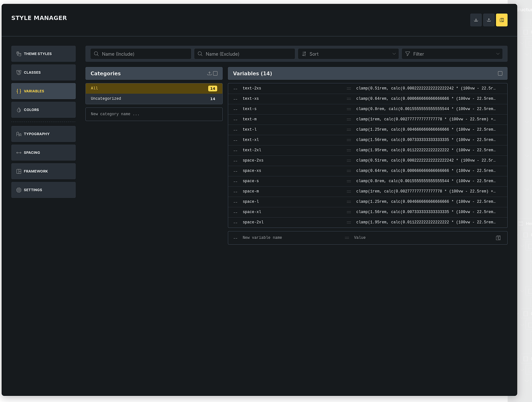
Task: Check the Variables panel select-all checkbox
Action: [500, 73]
